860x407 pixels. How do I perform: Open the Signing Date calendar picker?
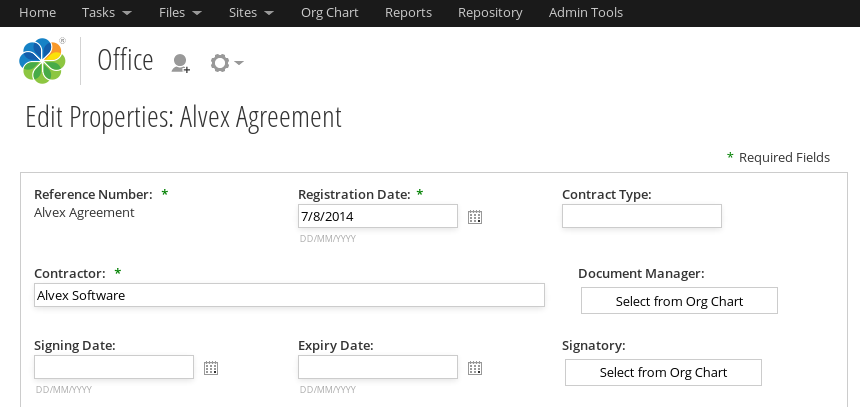(211, 368)
